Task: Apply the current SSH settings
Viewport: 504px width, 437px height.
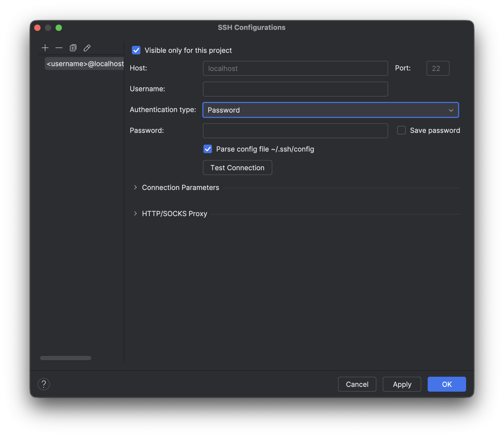Action: [x=401, y=384]
